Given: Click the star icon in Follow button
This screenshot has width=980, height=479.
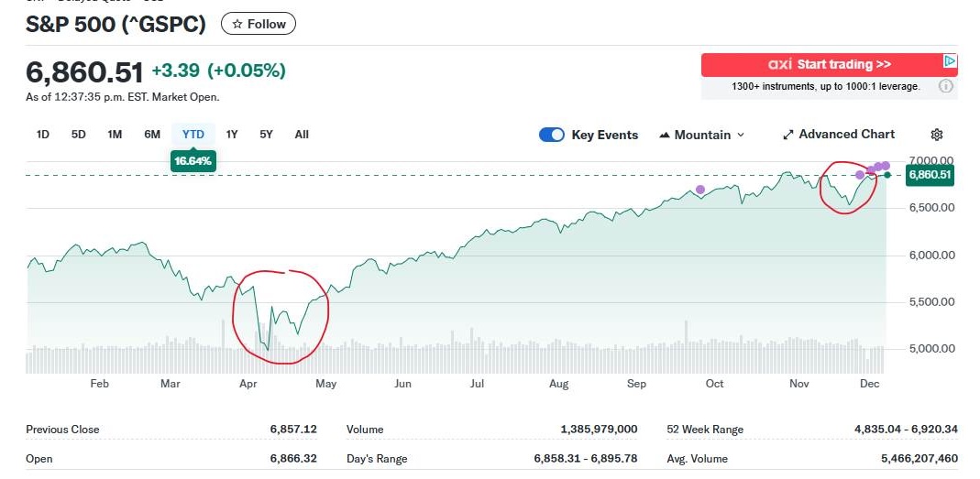Looking at the screenshot, I should coord(237,24).
